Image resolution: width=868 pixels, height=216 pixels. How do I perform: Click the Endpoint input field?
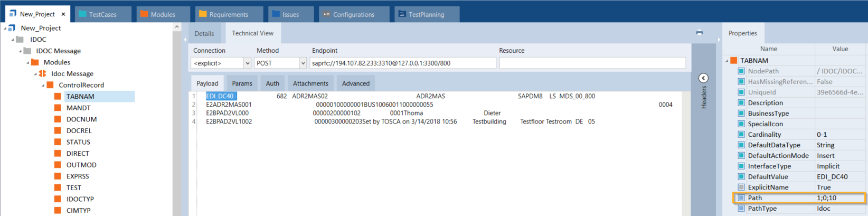[402, 63]
